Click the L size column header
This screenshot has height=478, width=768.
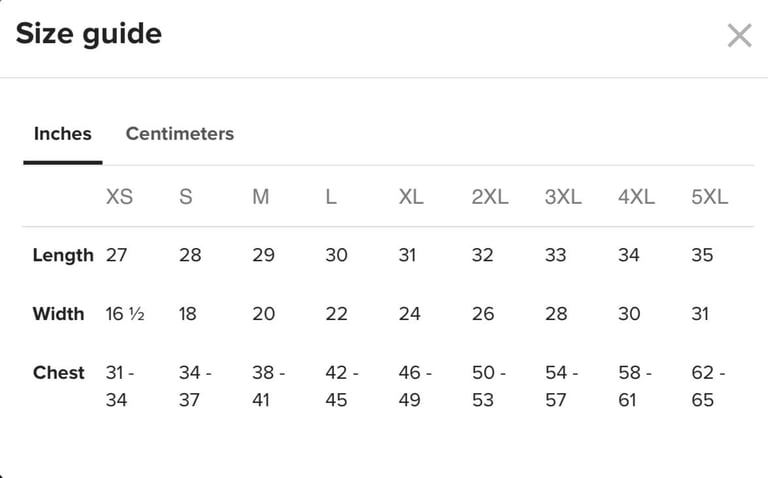[331, 197]
